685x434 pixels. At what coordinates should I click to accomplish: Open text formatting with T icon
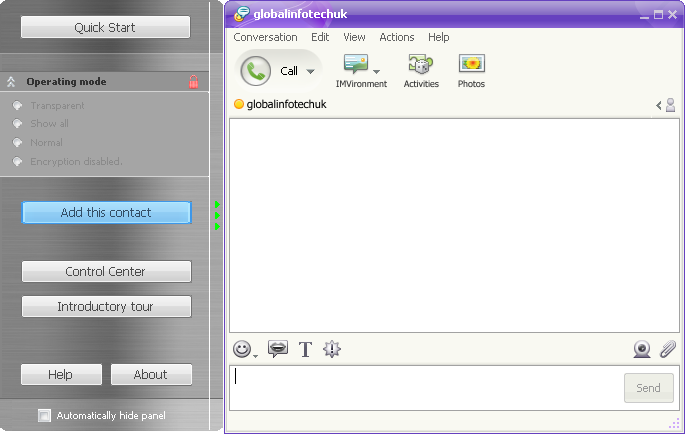[305, 350]
